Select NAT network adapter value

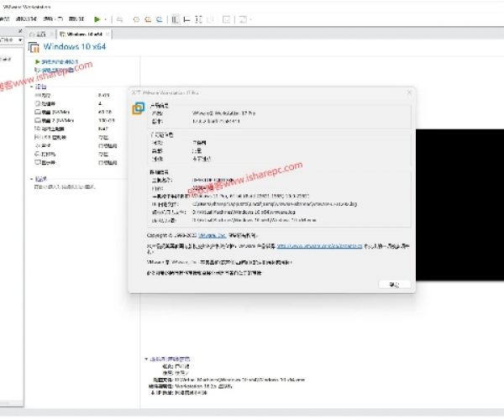pyautogui.click(x=102, y=129)
